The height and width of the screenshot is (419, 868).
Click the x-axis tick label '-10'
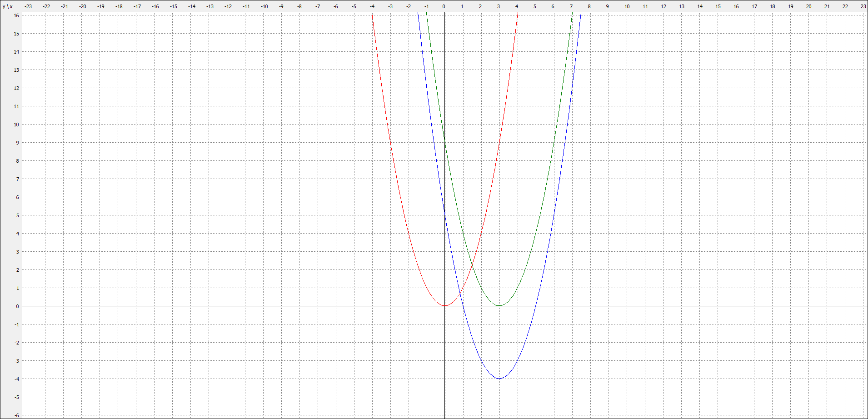tap(264, 6)
